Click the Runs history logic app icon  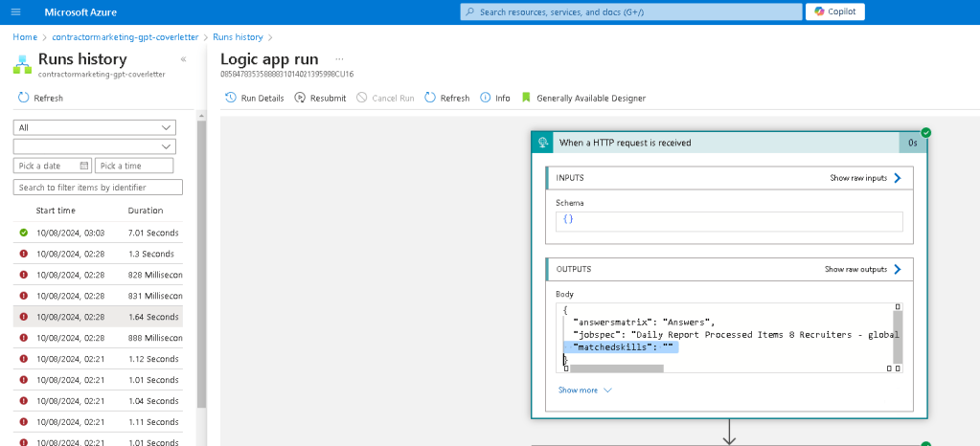point(22,65)
